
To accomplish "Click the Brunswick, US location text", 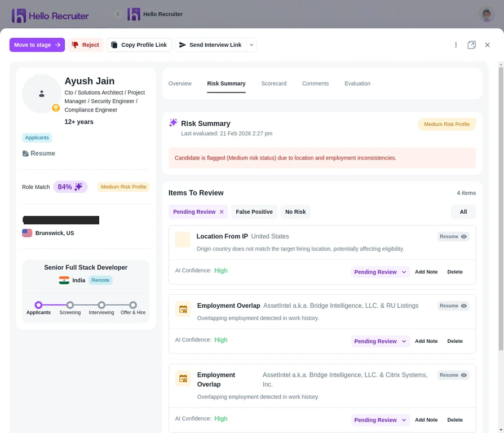I will tap(55, 233).
